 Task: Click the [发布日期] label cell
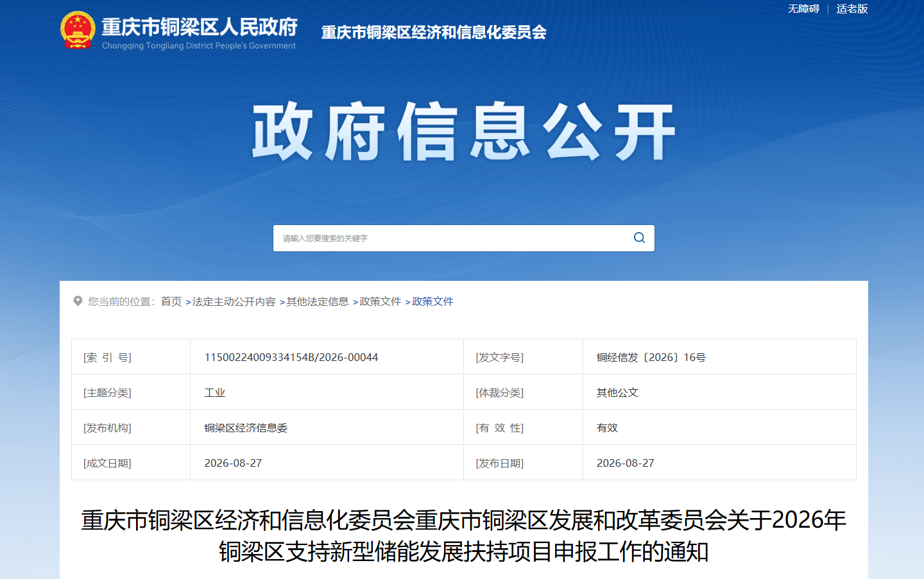(x=523, y=463)
